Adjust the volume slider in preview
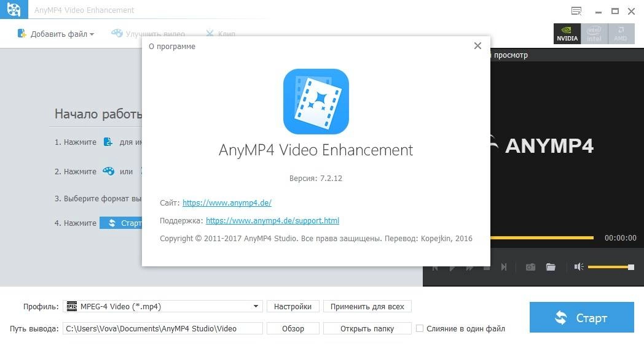Viewport: 644px width, 351px height. point(611,267)
